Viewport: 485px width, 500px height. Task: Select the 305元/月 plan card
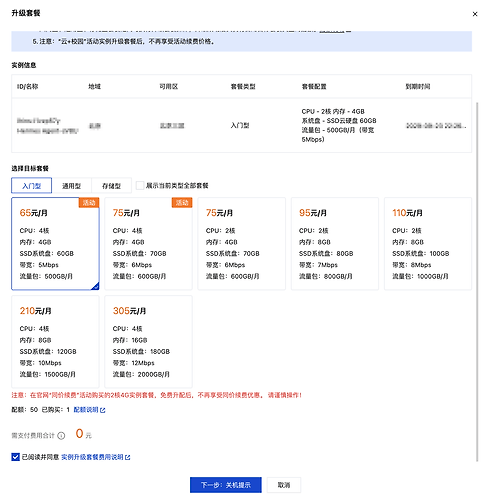click(148, 341)
